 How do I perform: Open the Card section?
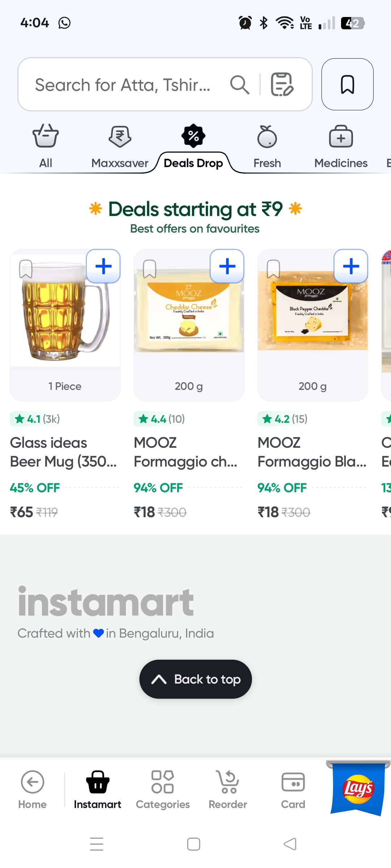point(293,789)
